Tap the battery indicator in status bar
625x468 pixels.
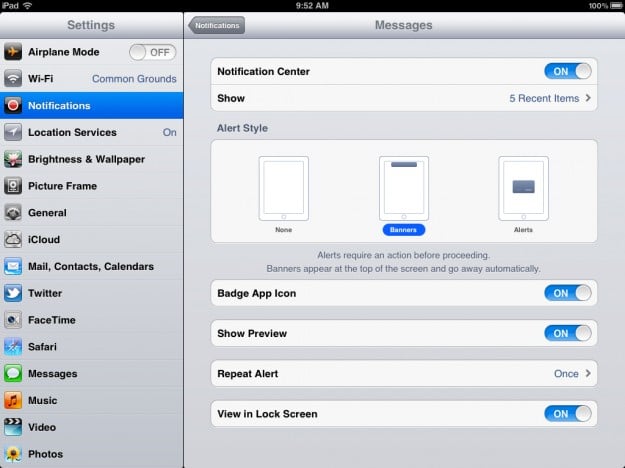click(617, 6)
